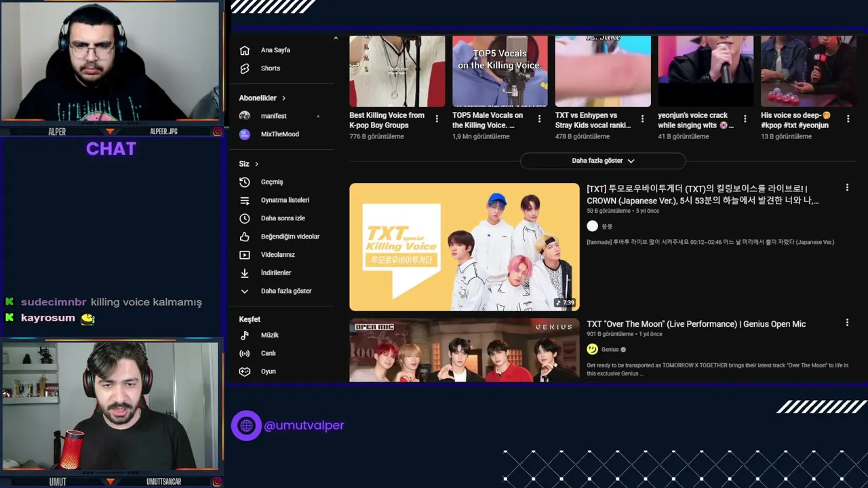Screen dimensions: 868x488
Task: Select Ana Sayfa menu item
Action: 283,50
